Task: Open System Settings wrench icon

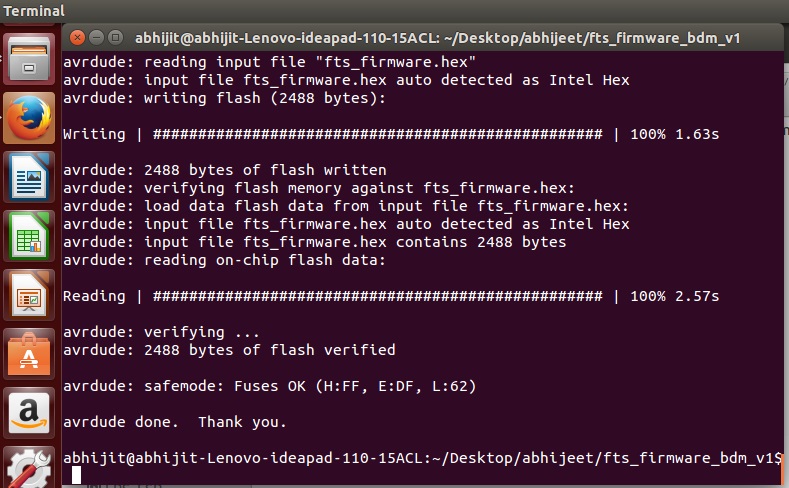Action: point(29,467)
